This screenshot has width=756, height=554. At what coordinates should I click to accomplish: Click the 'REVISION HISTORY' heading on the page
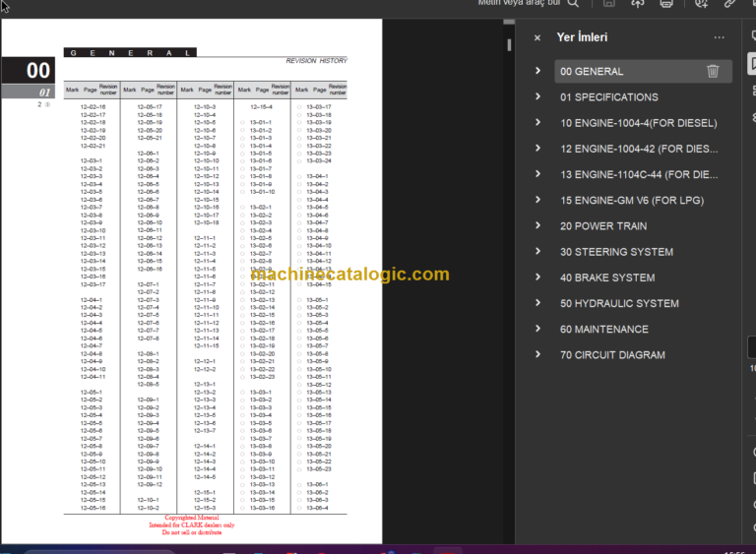click(316, 61)
